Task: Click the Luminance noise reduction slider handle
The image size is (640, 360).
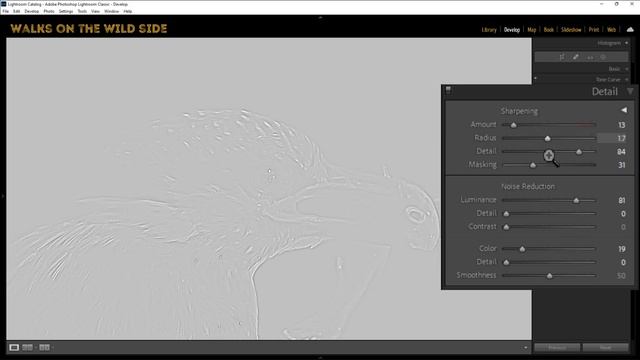Action: 576,200
